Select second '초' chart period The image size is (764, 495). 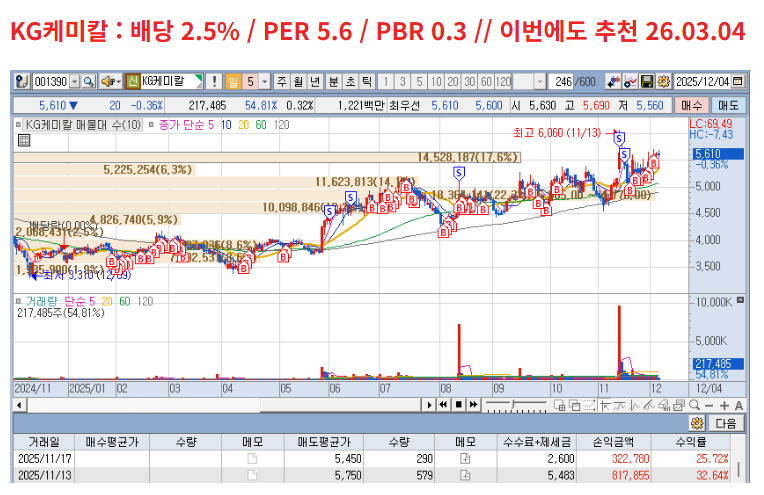pos(350,81)
